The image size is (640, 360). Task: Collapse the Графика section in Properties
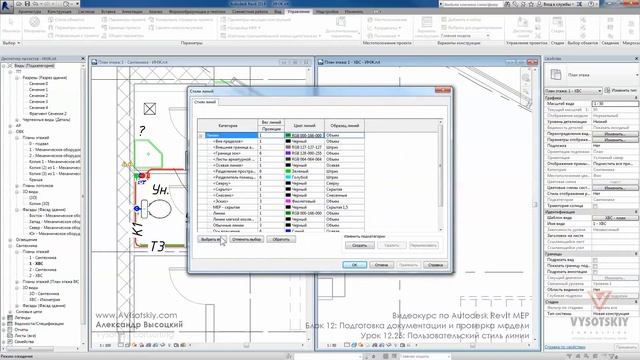click(x=636, y=98)
